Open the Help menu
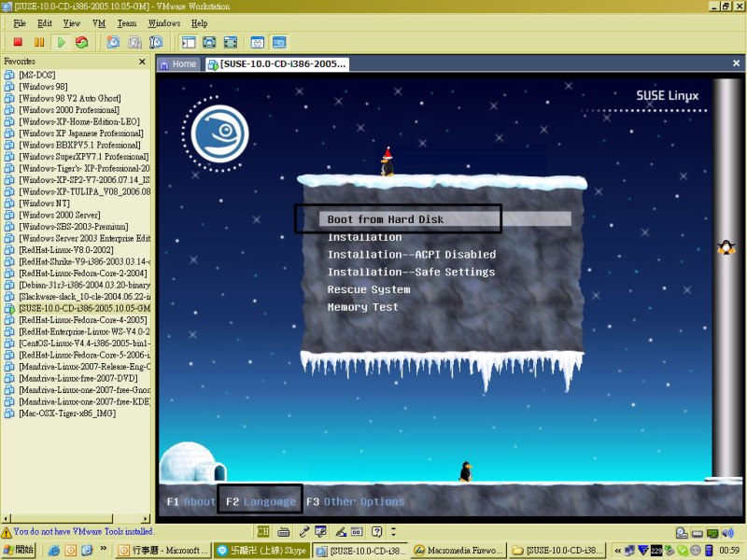Viewport: 747px width, 560px height. coord(199,23)
